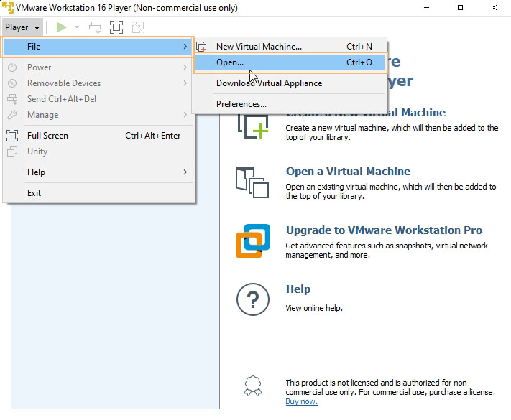Click the Upgrade to VMware Workstation Pro icon
The height and width of the screenshot is (420, 511).
coord(253,241)
